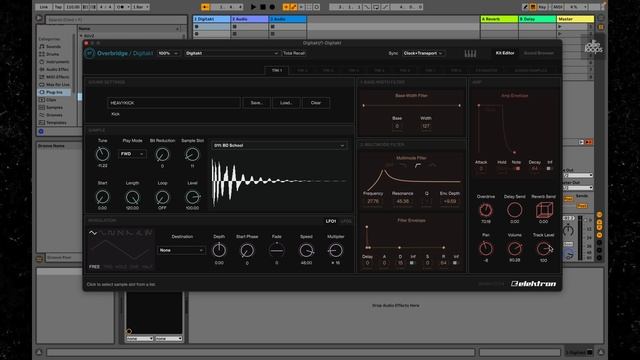640x360 pixels.
Task: Switch to the Sound Browser tab
Action: point(538,53)
